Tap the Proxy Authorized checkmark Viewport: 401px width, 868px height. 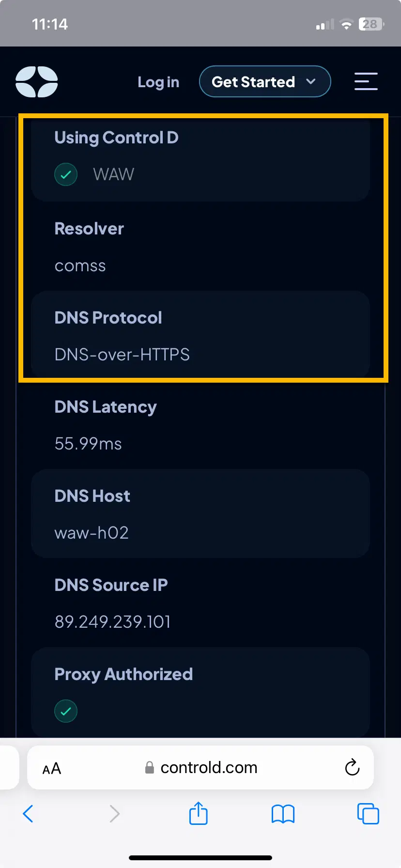point(66,711)
